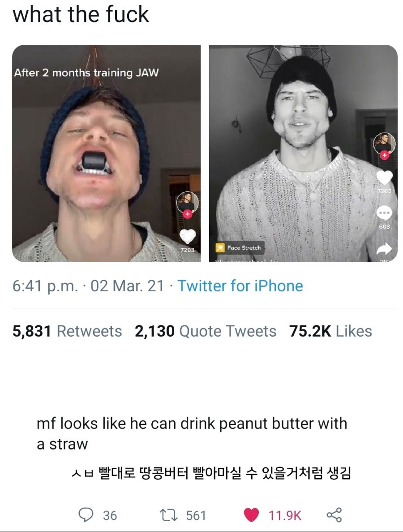
Task: Open the Twitter for iPhone link
Action: [240, 286]
